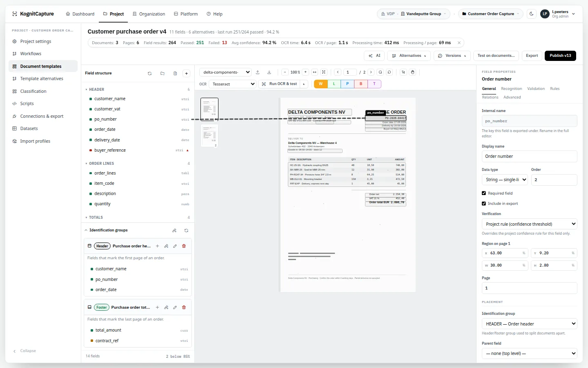Toggle the W words overlay
Image resolution: width=588 pixels, height=368 pixels.
321,84
